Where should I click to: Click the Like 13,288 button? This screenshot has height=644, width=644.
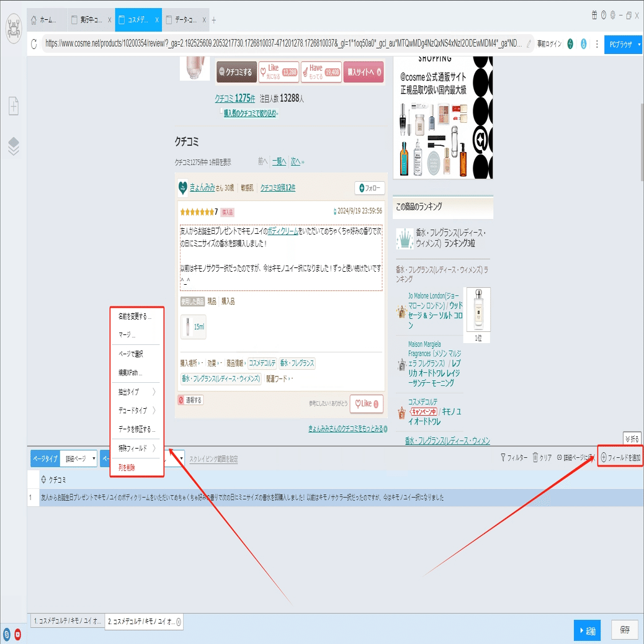point(279,72)
